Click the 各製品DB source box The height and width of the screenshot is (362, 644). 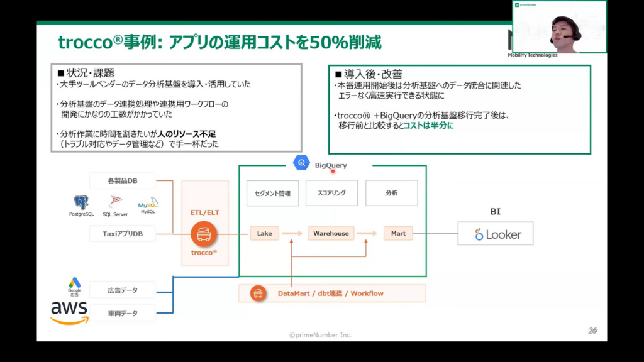[123, 181]
